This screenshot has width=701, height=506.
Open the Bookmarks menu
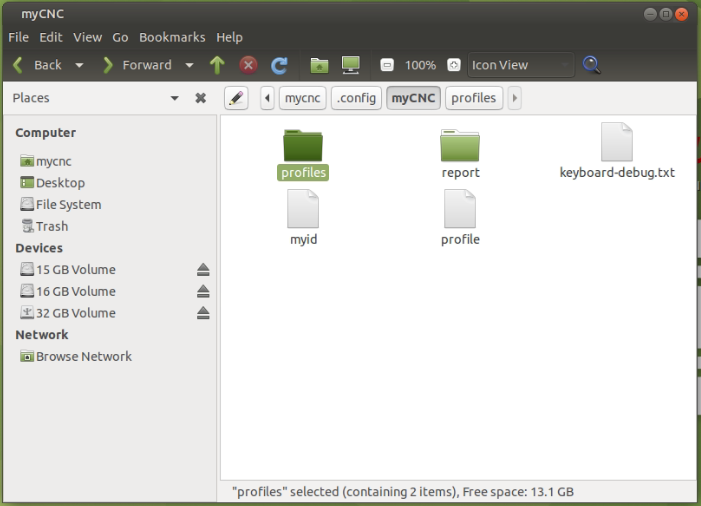pyautogui.click(x=172, y=37)
